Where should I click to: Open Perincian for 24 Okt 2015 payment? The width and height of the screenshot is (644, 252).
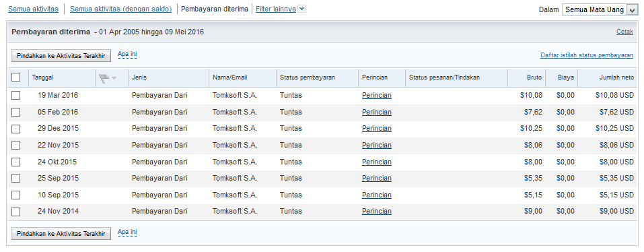pyautogui.click(x=377, y=162)
